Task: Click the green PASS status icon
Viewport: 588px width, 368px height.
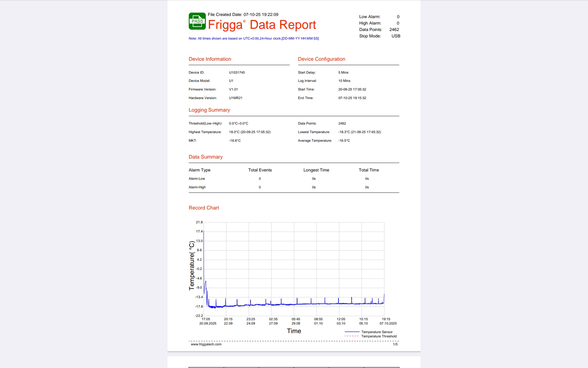Action: [x=197, y=21]
